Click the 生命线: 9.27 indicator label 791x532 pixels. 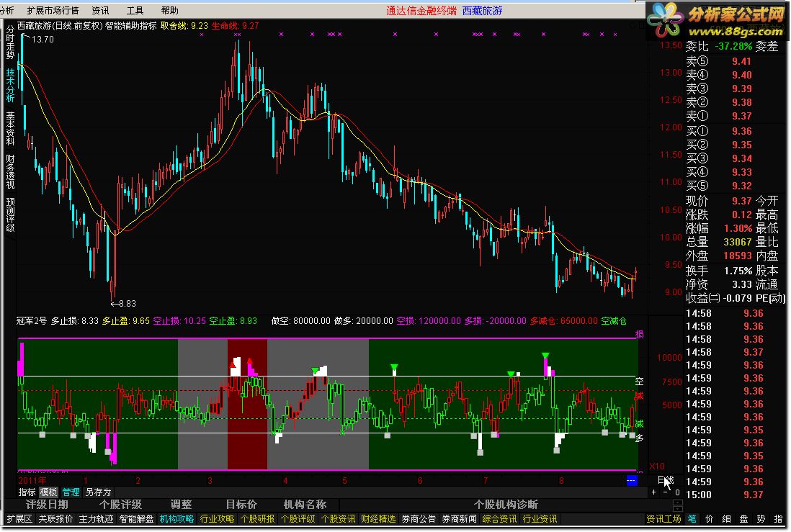pyautogui.click(x=235, y=26)
